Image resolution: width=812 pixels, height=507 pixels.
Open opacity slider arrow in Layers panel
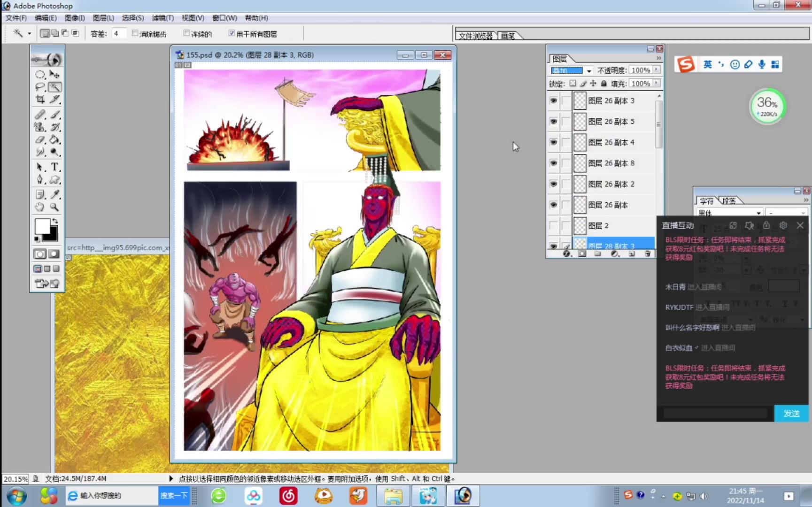pyautogui.click(x=657, y=70)
